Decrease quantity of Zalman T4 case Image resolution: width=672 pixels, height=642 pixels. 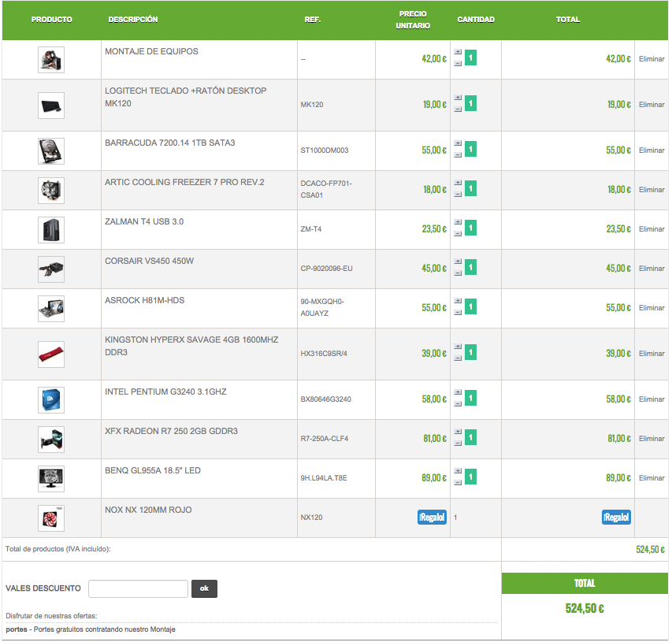pyautogui.click(x=458, y=234)
